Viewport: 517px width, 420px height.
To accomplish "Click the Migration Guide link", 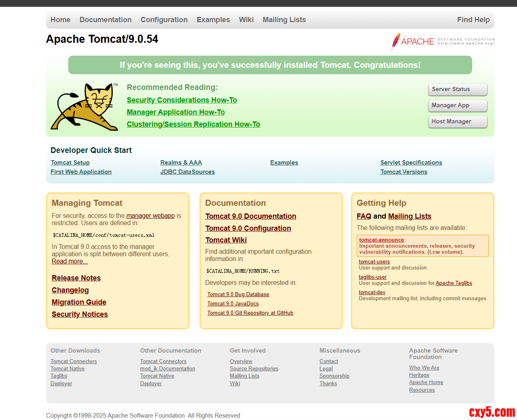I will [79, 302].
